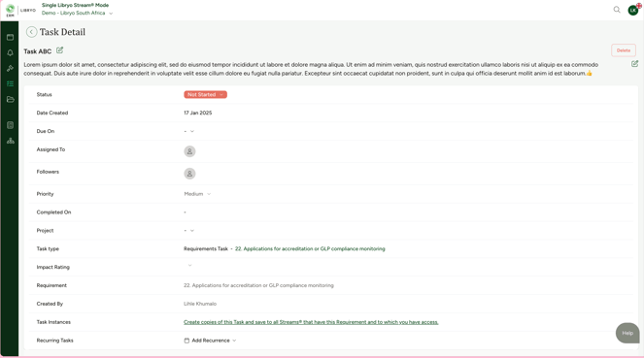Add a follower via Followers avatar

pos(189,174)
